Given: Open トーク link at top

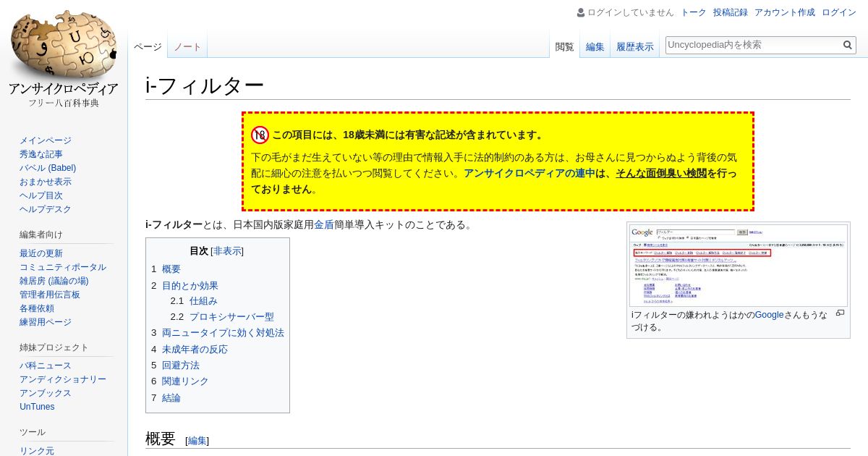Looking at the screenshot, I should pyautogui.click(x=694, y=12).
